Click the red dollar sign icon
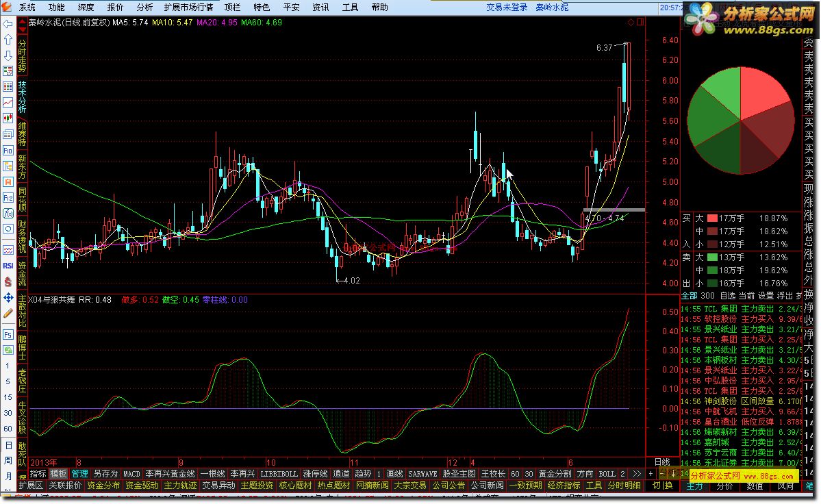The height and width of the screenshot is (504, 821). click(x=8, y=281)
